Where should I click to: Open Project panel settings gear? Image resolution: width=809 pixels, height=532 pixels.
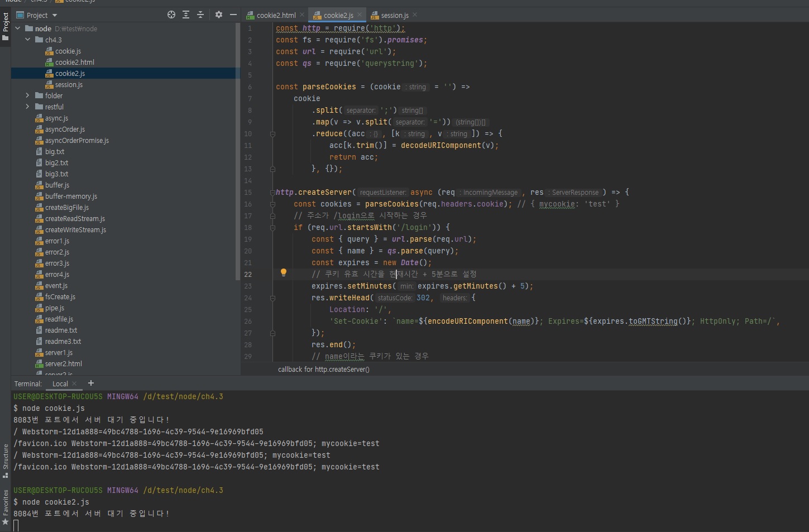(x=218, y=15)
